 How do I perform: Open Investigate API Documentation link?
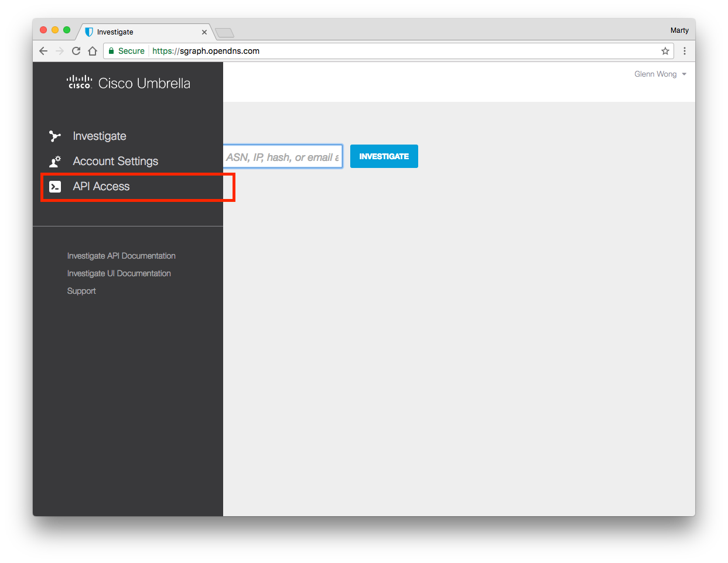click(x=121, y=256)
